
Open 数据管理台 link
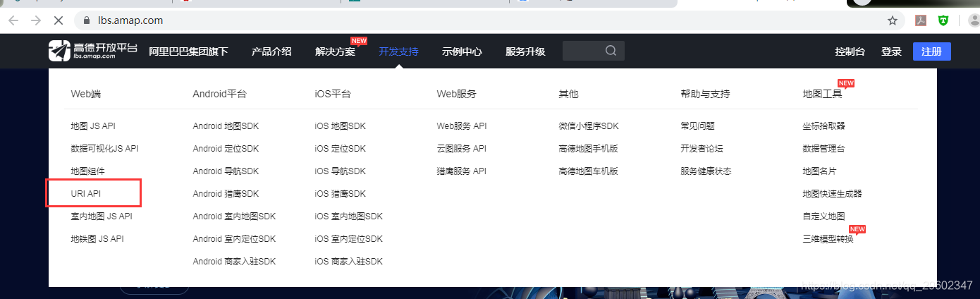pos(823,149)
